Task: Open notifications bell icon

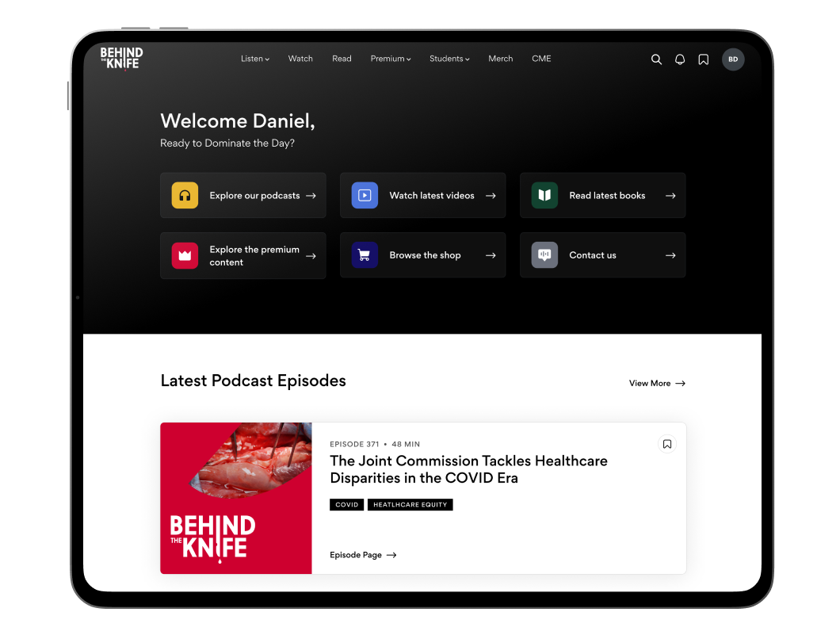Action: pyautogui.click(x=680, y=59)
